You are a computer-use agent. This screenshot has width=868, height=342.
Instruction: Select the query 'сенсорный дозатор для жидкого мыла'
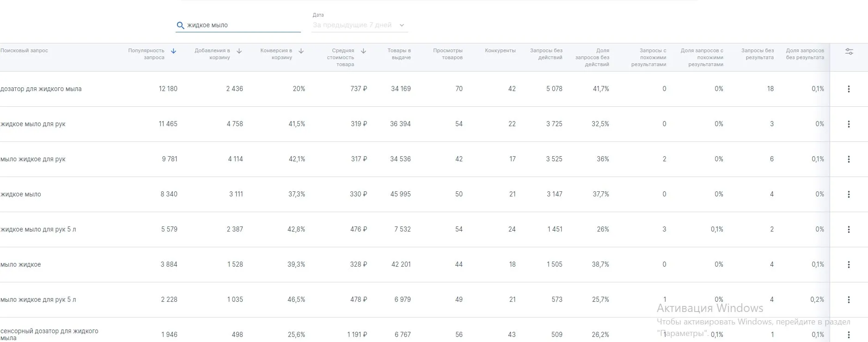[49, 334]
